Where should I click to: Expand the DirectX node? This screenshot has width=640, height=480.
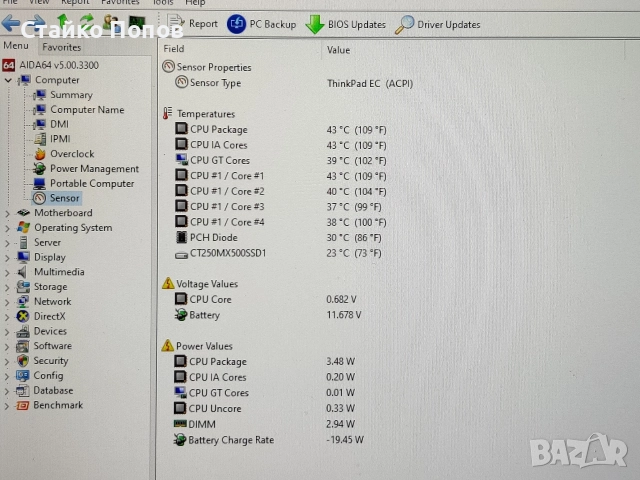click(7, 317)
